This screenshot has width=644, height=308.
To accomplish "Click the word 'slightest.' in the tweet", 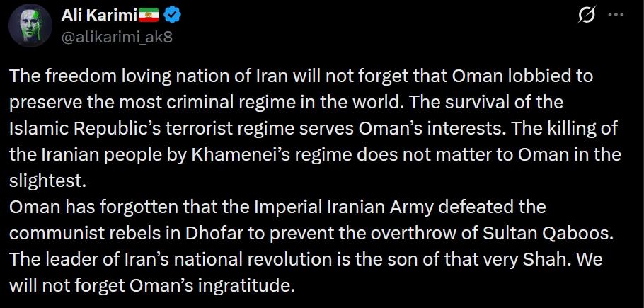I will tap(47, 180).
